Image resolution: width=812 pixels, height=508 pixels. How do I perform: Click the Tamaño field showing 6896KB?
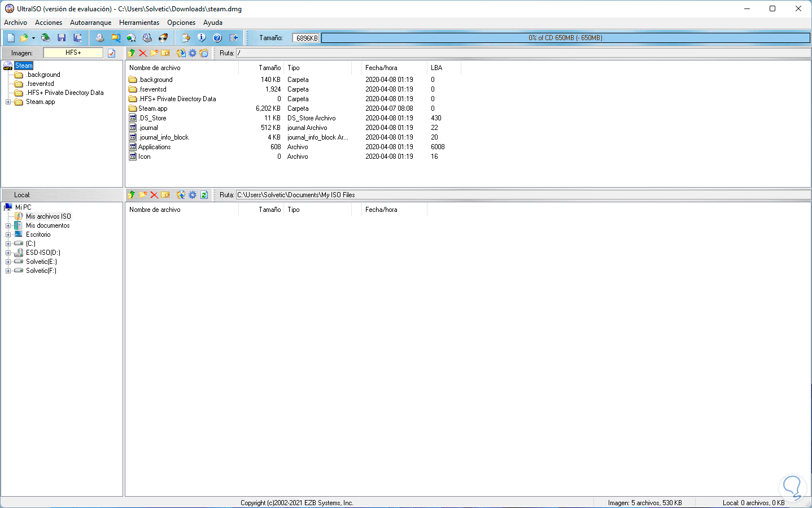pyautogui.click(x=305, y=38)
